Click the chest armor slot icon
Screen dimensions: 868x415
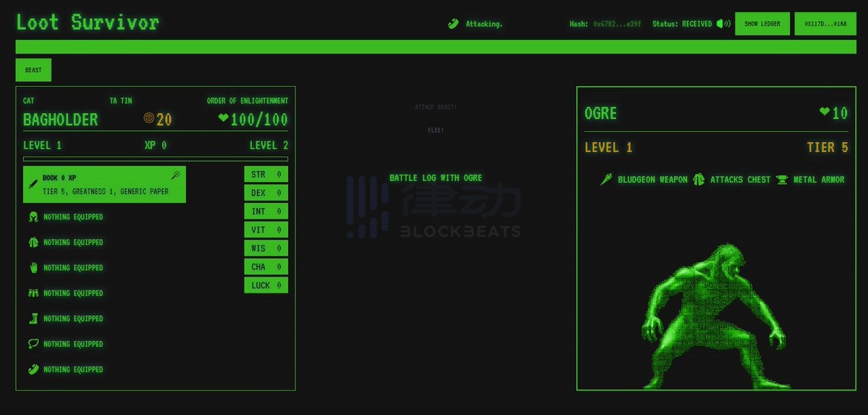click(33, 242)
